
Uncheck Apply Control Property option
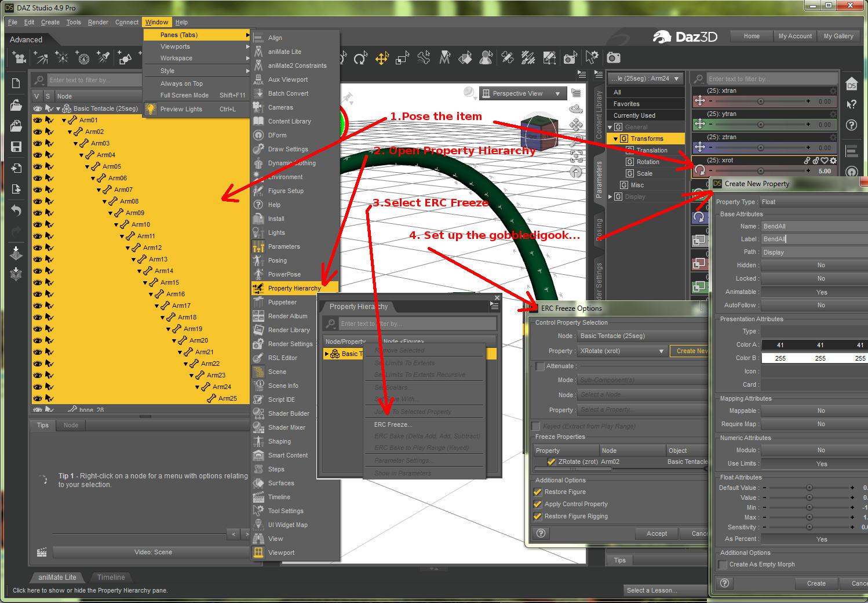click(538, 504)
